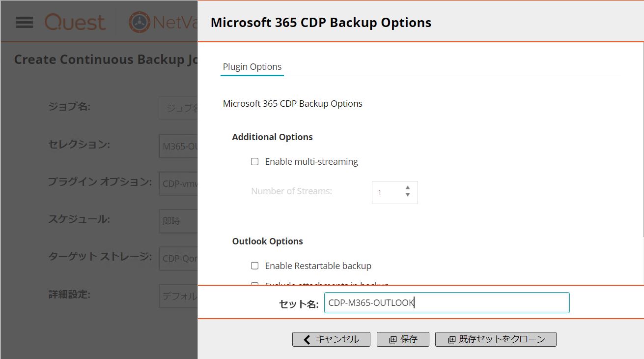Click the NetVault circular logo icon
This screenshot has width=644, height=359.
(139, 22)
